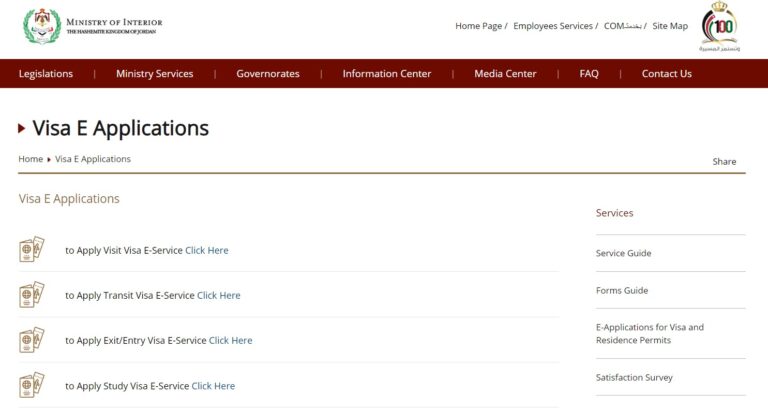Click the passport icon beside Study Visa
The height and width of the screenshot is (408, 768).
click(32, 385)
